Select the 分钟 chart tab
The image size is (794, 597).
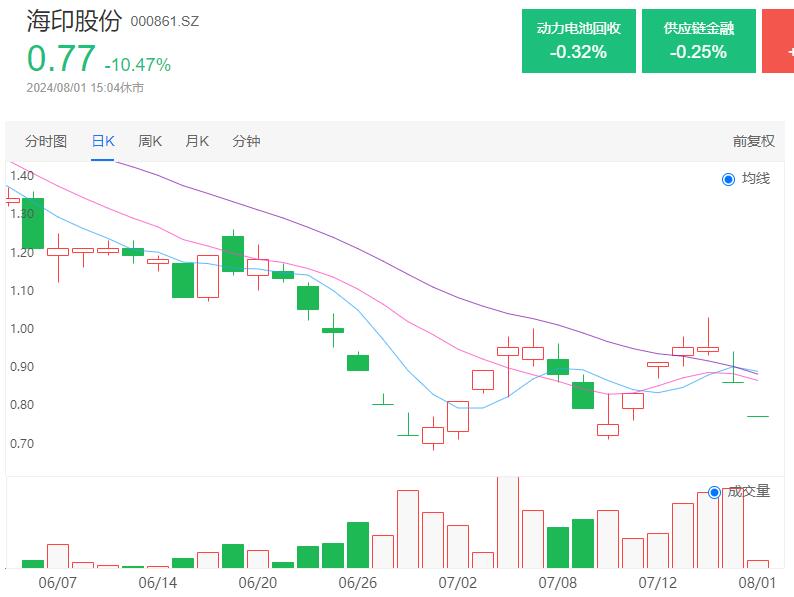click(246, 141)
